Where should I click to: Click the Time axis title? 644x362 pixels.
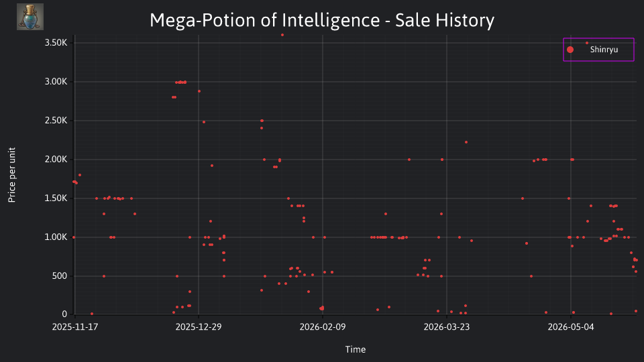(356, 349)
